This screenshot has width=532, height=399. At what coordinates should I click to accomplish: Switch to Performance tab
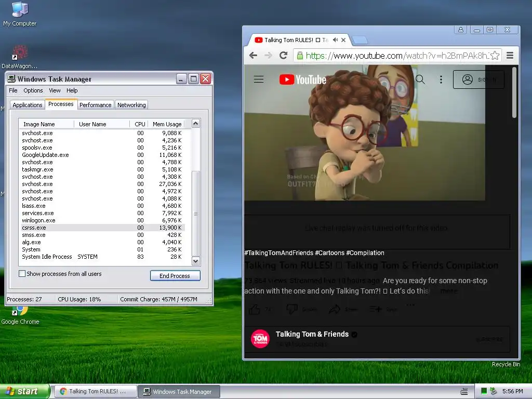[x=96, y=105]
